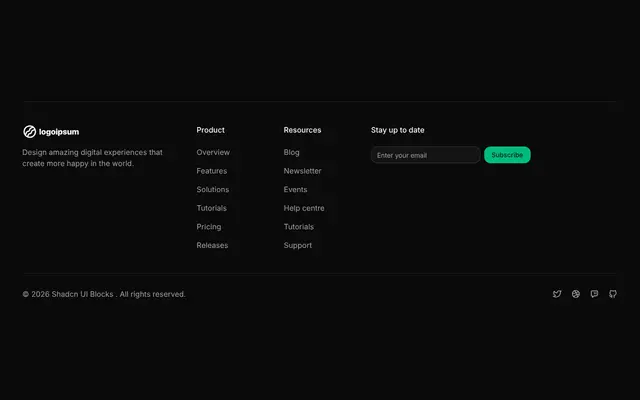Visit the Help centre link
Image resolution: width=640 pixels, height=400 pixels.
point(304,208)
